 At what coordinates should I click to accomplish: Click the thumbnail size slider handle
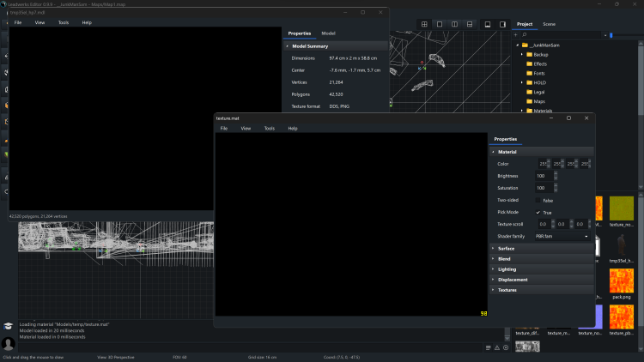click(611, 35)
